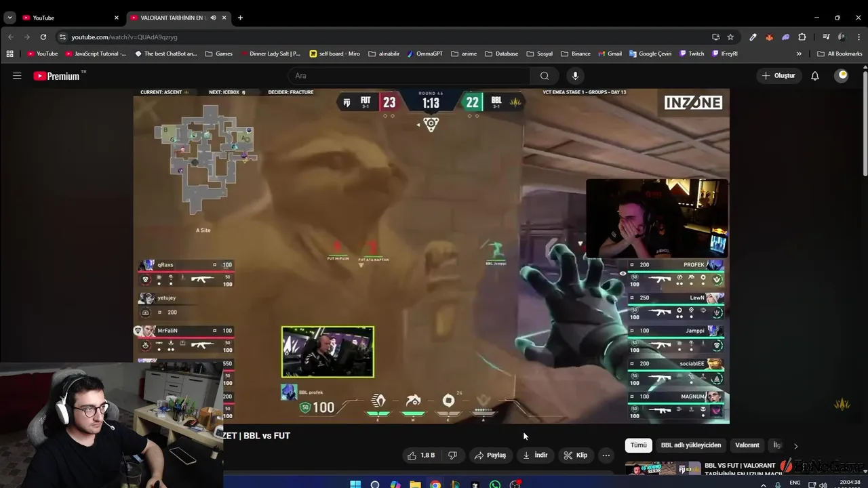Screen dimensions: 868x488
Task: Open a new browser tab
Action: pos(240,18)
